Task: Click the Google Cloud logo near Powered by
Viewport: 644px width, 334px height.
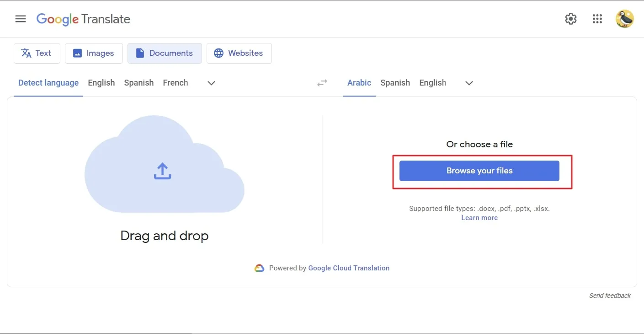Action: pos(260,268)
